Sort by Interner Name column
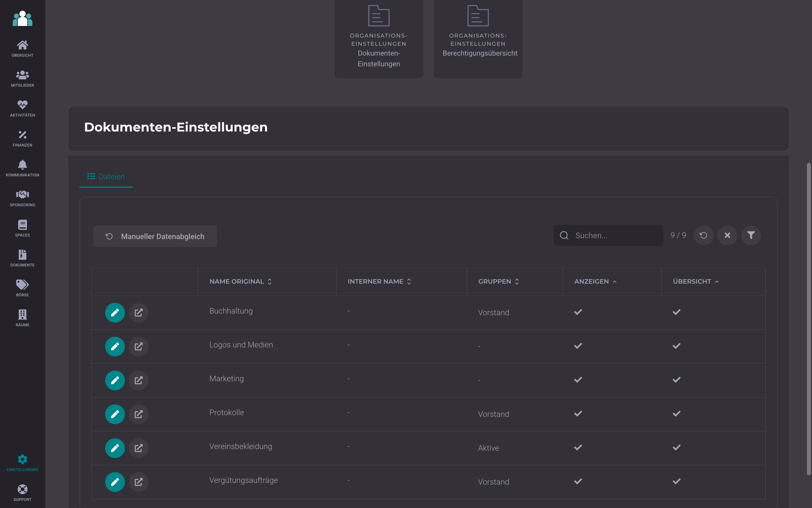Image resolution: width=812 pixels, height=508 pixels. [x=379, y=282]
